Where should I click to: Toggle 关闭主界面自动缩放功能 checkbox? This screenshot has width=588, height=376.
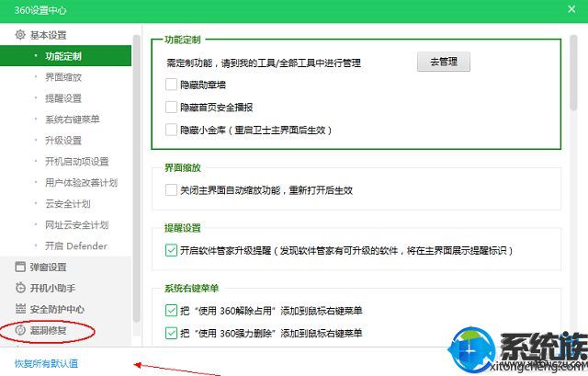coord(171,190)
